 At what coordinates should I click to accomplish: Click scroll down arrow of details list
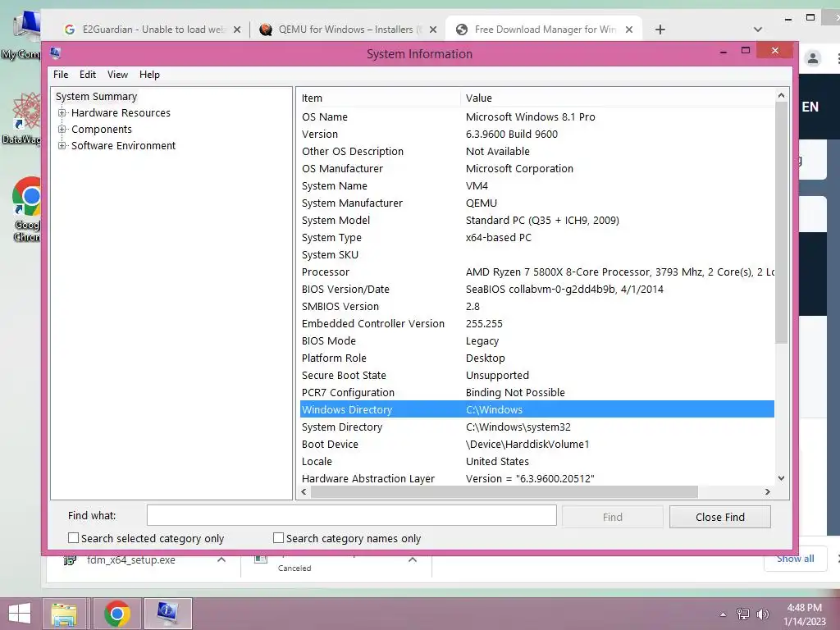coord(781,478)
